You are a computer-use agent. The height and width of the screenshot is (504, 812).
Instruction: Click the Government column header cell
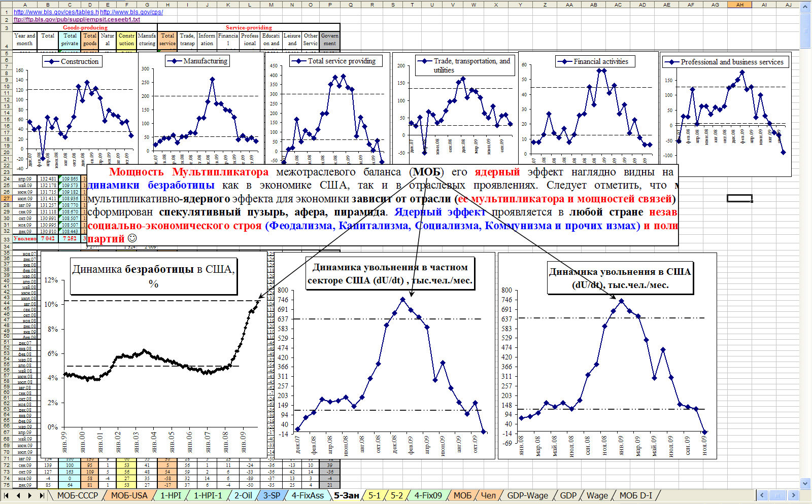click(330, 40)
